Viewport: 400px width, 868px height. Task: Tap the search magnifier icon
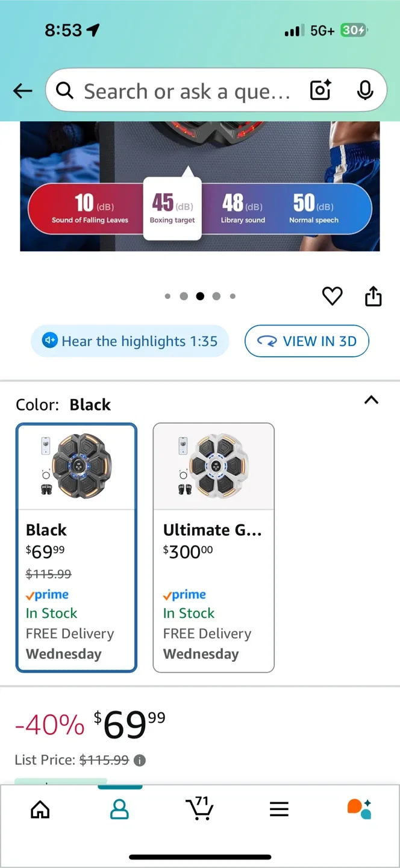(64, 90)
